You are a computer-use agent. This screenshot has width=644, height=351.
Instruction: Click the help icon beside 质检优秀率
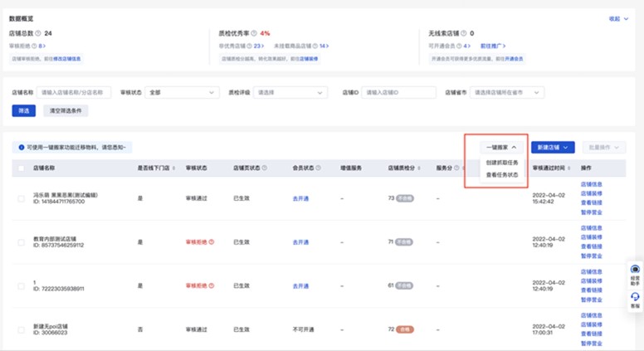tap(255, 33)
